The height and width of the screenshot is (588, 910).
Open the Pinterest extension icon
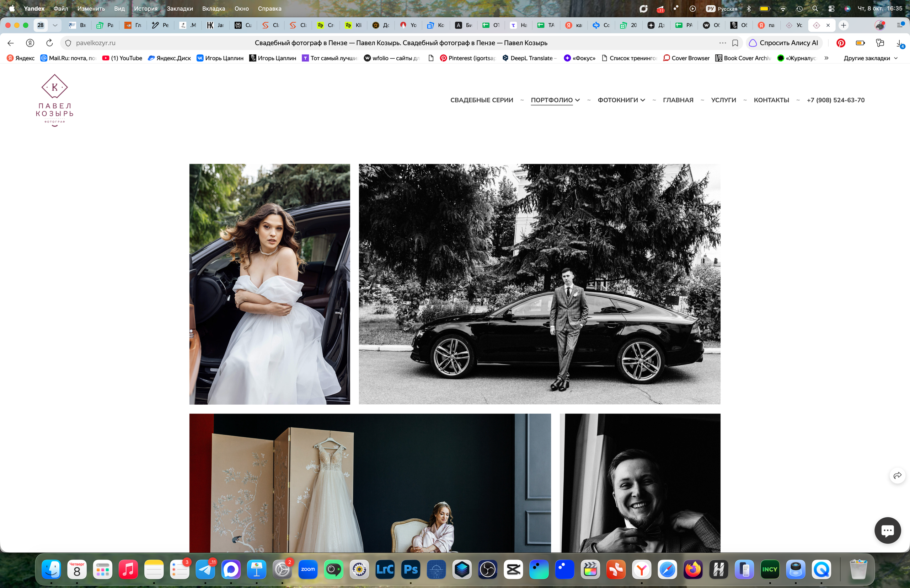(x=840, y=43)
